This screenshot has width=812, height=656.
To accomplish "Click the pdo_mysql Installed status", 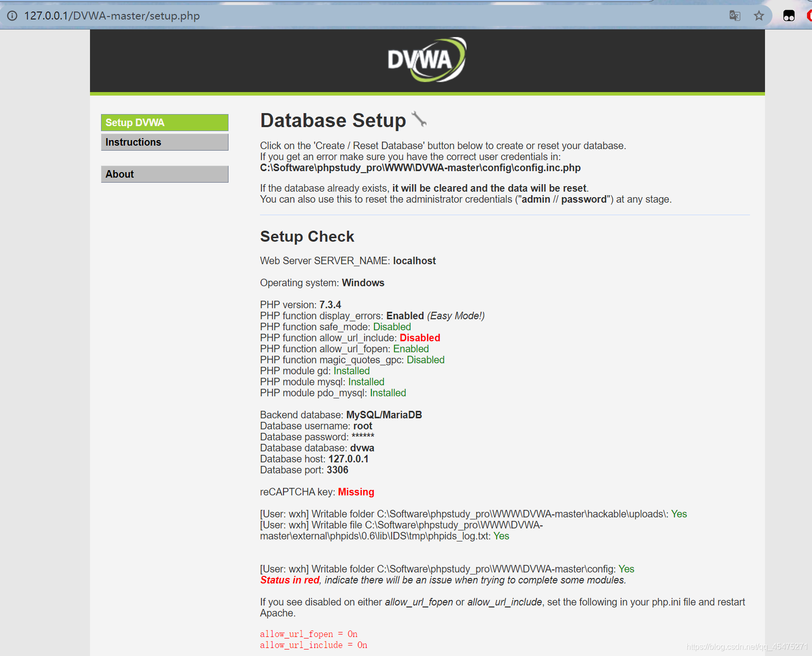I will (x=388, y=393).
